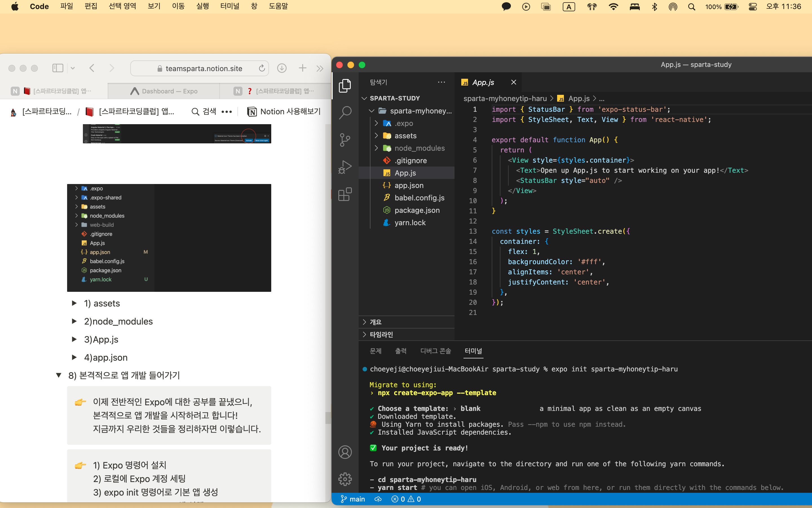
Task: Click the Notion 사용해보기 link
Action: [284, 111]
